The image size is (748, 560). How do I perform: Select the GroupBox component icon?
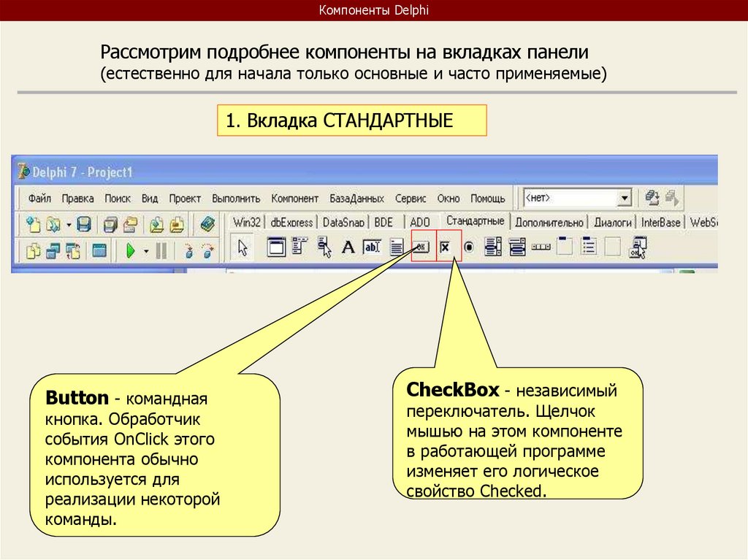click(x=565, y=246)
